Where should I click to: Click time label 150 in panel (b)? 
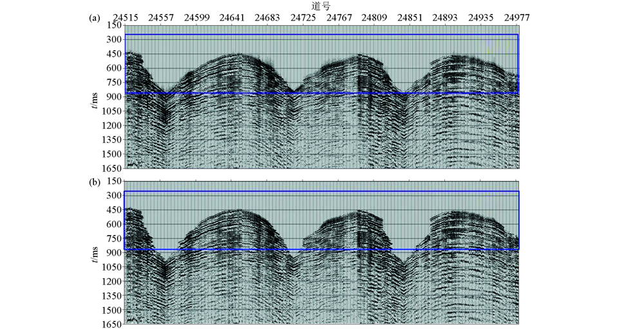[114, 181]
